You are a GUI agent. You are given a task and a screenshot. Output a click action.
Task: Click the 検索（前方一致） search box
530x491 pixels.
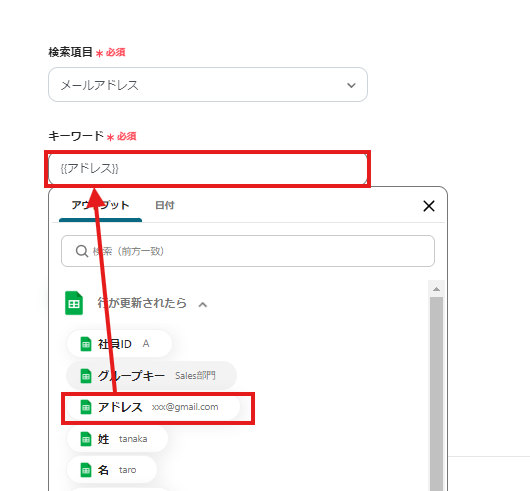coord(248,251)
